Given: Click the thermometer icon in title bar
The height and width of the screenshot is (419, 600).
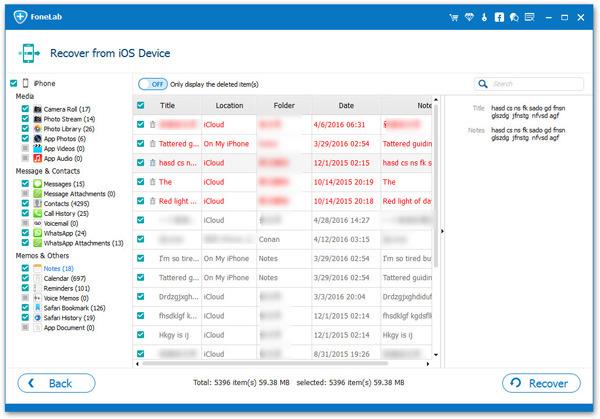Looking at the screenshot, I should pyautogui.click(x=484, y=17).
